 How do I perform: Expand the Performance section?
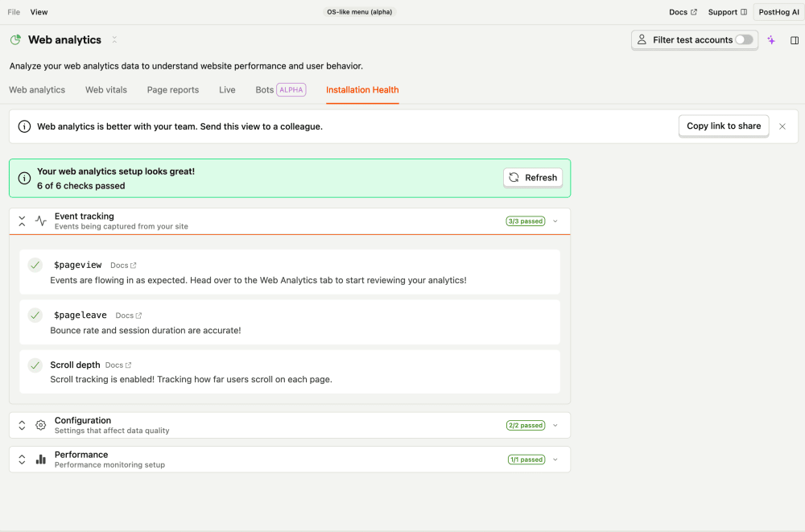click(x=22, y=459)
